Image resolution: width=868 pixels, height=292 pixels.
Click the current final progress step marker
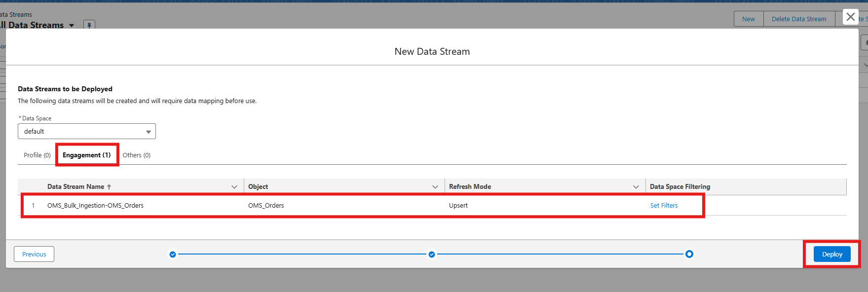pyautogui.click(x=689, y=254)
